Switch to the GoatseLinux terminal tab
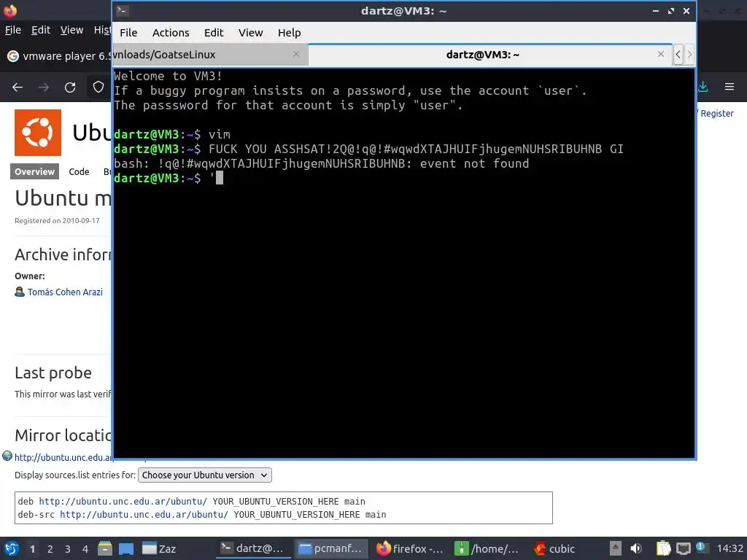This screenshot has height=560, width=747. pos(209,55)
